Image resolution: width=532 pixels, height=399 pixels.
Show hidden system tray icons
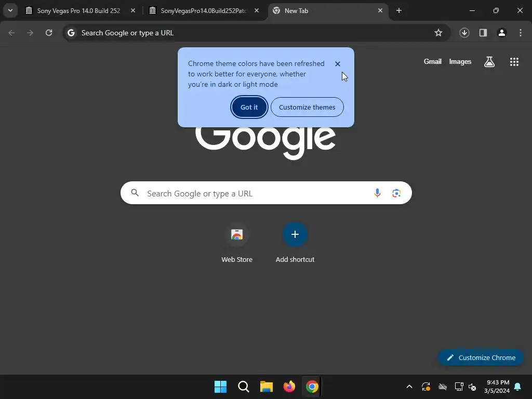click(409, 387)
